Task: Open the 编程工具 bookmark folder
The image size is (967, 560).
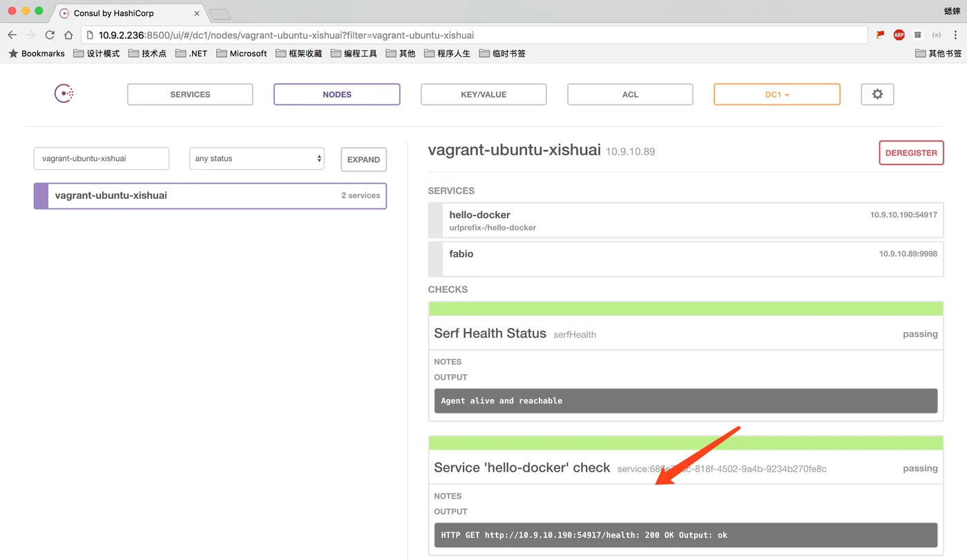Action: (354, 53)
